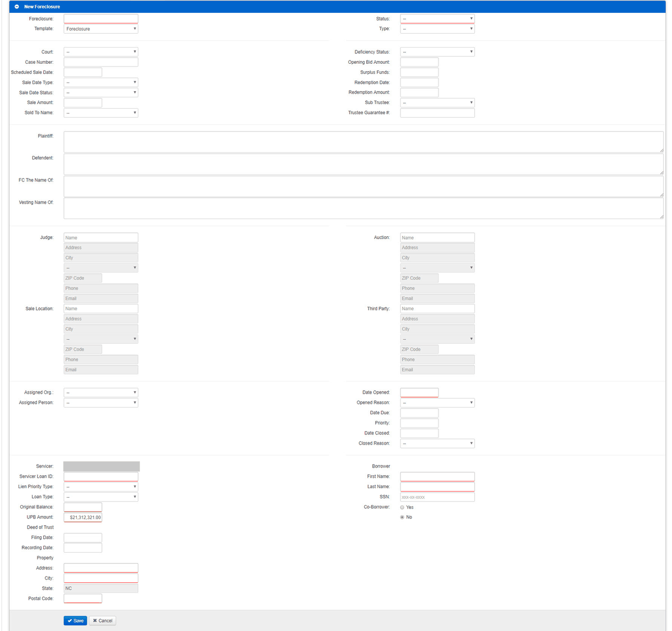This screenshot has height=631, width=672.
Task: Open the Assigned Org. dropdown
Action: point(101,392)
